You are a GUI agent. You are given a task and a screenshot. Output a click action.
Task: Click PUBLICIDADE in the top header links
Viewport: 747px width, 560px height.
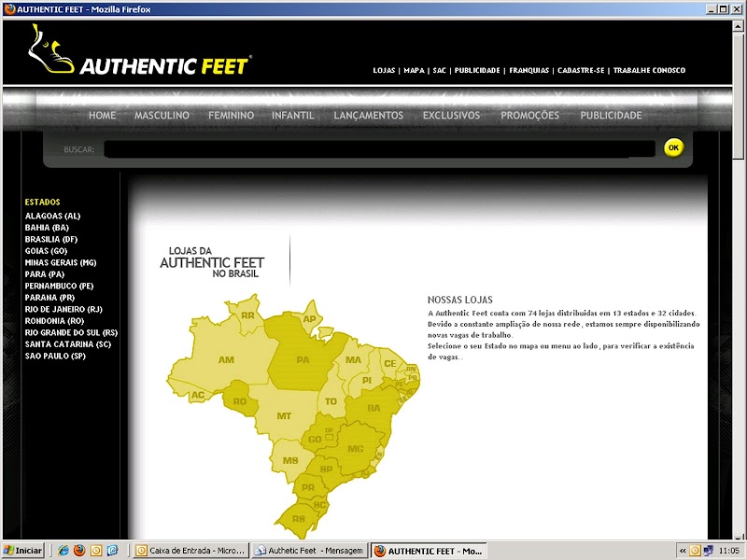[x=477, y=71]
